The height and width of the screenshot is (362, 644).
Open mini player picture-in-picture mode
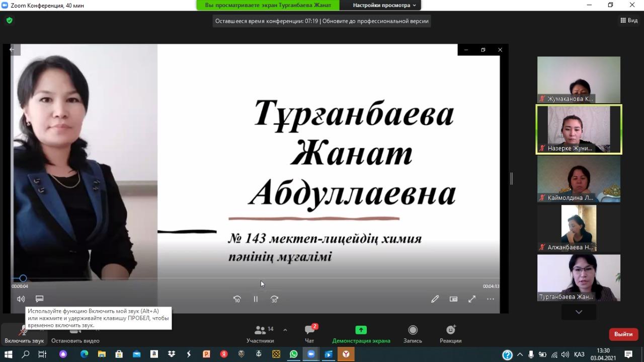453,299
